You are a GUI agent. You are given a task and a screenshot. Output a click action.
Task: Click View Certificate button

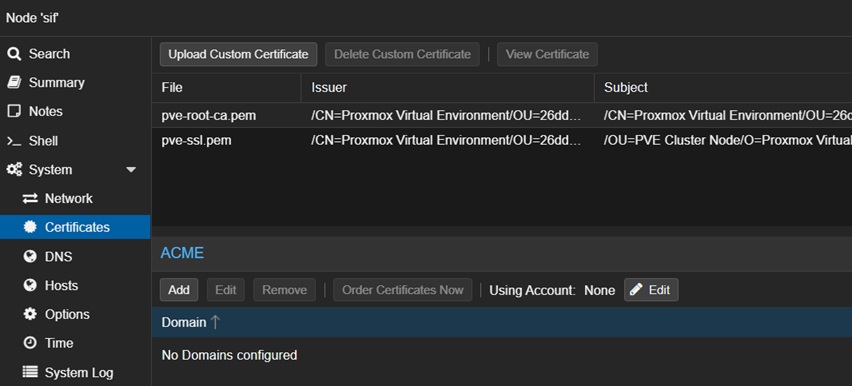[x=547, y=54]
